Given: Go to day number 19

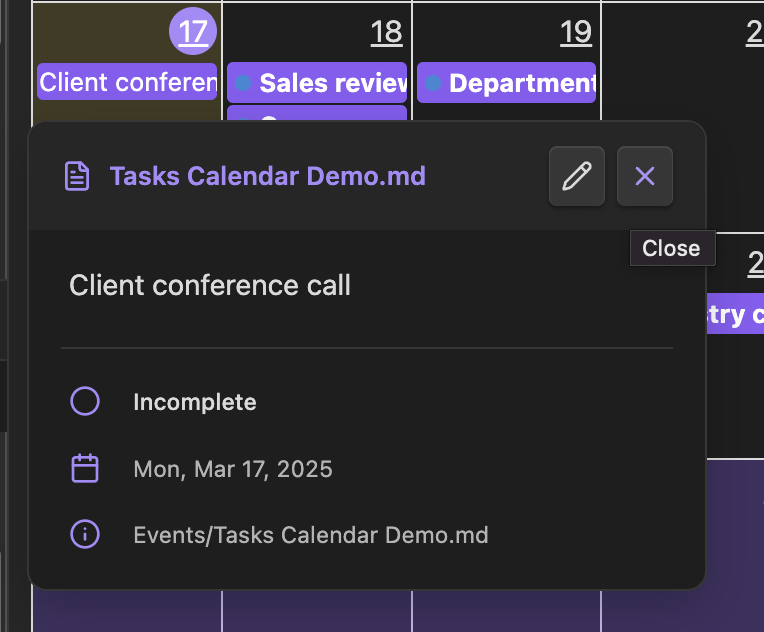Looking at the screenshot, I should [x=576, y=33].
